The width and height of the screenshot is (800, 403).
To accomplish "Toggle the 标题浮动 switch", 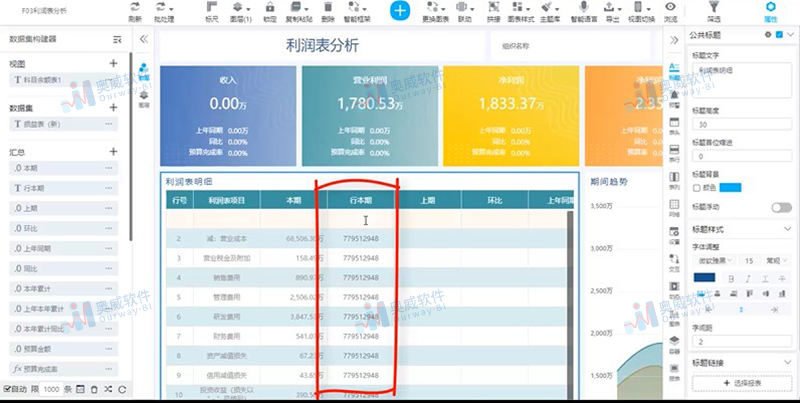I will (x=782, y=207).
